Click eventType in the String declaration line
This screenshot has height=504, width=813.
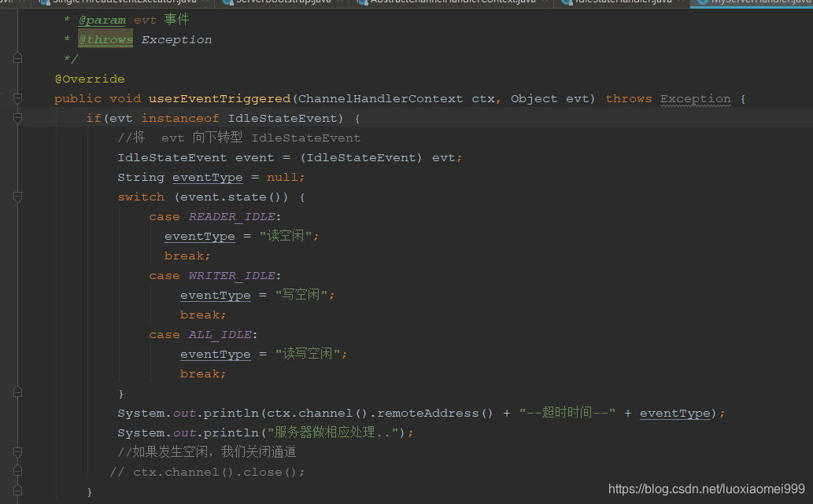208,177
